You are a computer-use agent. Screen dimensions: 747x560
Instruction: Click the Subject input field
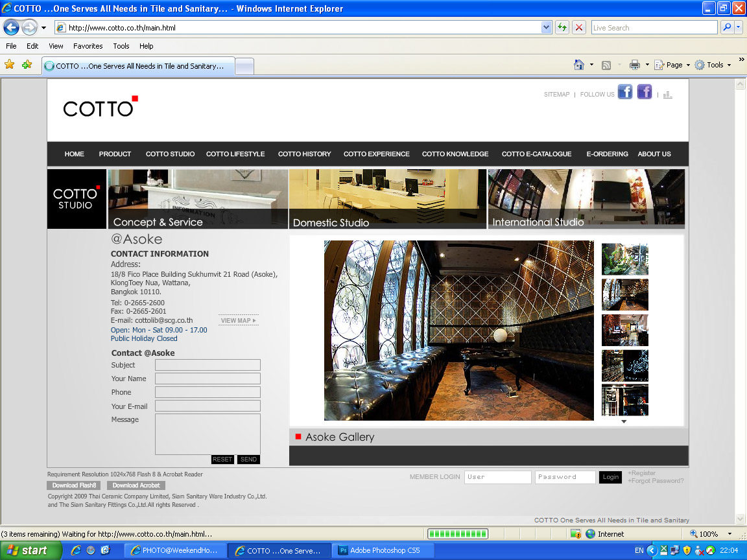coord(207,365)
